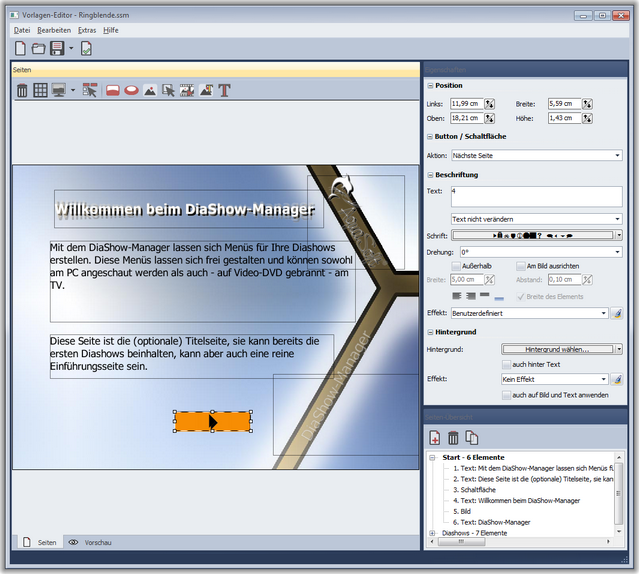This screenshot has height=574, width=639.
Task: Insert a red rectangle button shape
Action: tap(113, 90)
